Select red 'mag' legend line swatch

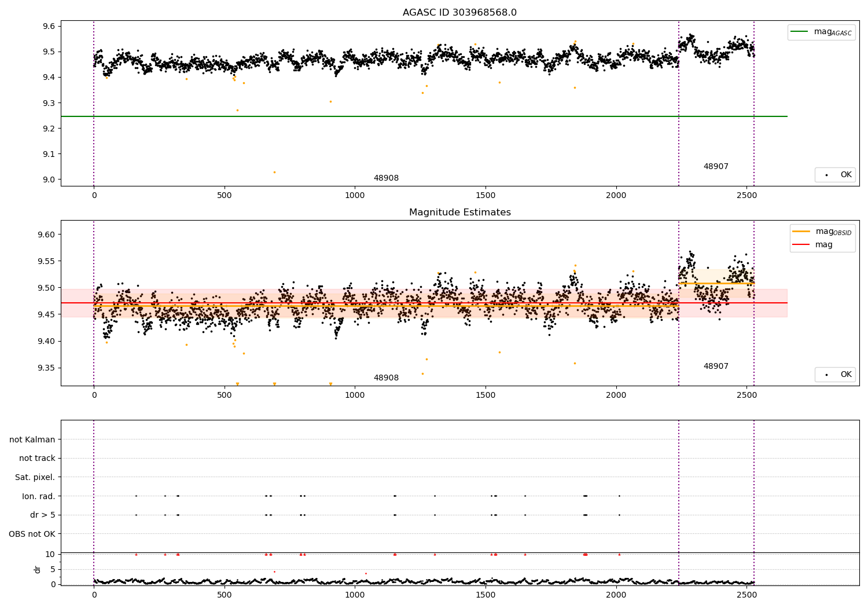coord(801,244)
